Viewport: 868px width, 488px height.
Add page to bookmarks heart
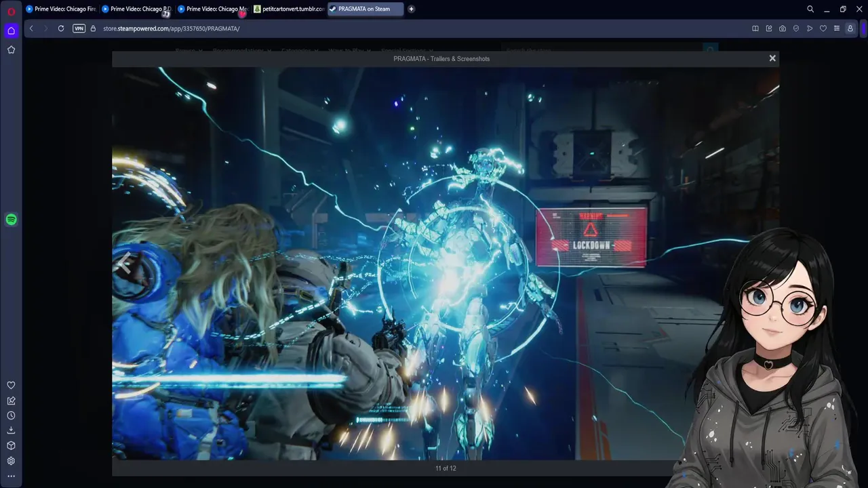823,28
